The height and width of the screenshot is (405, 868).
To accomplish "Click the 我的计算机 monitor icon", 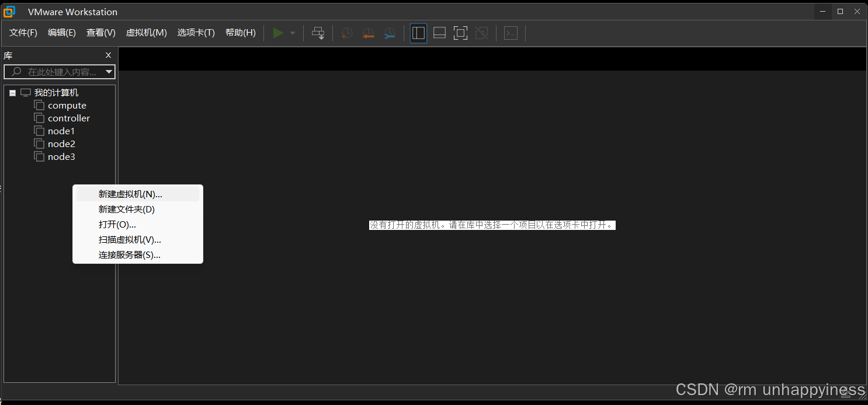I will 25,93.
